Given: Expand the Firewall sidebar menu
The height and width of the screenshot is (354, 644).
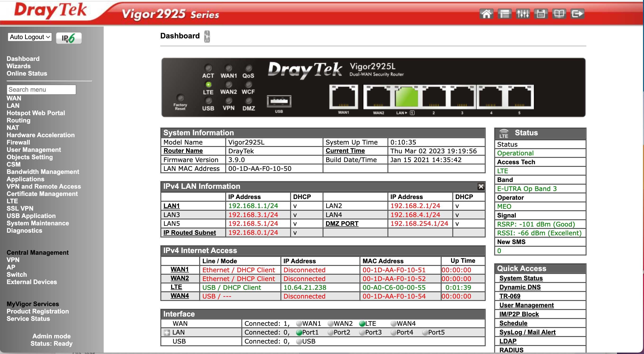Looking at the screenshot, I should (18, 142).
